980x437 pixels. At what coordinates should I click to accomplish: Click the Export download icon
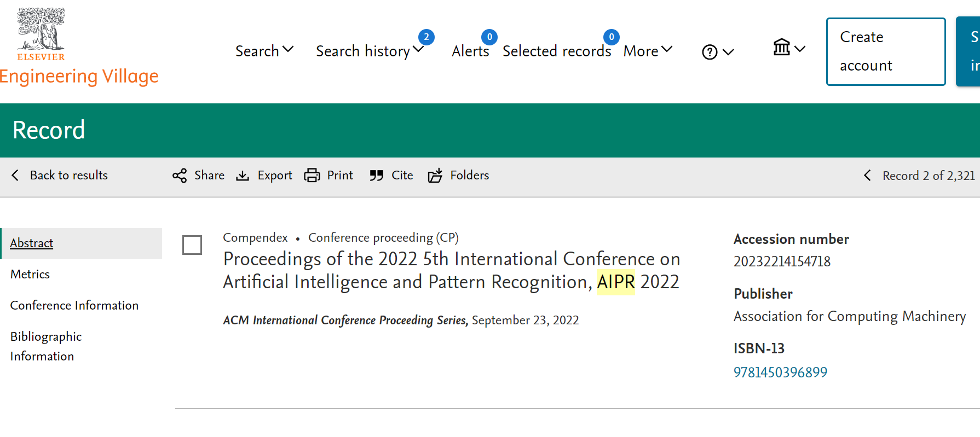click(x=243, y=176)
